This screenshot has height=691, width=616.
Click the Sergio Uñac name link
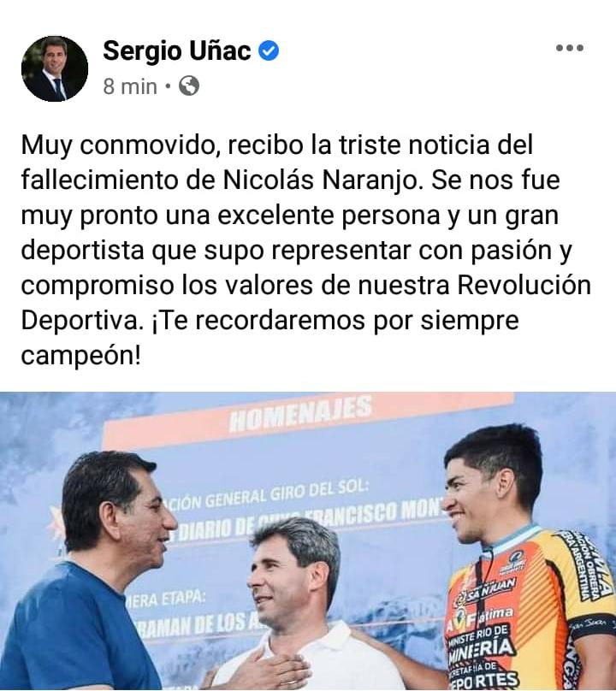coord(177,51)
